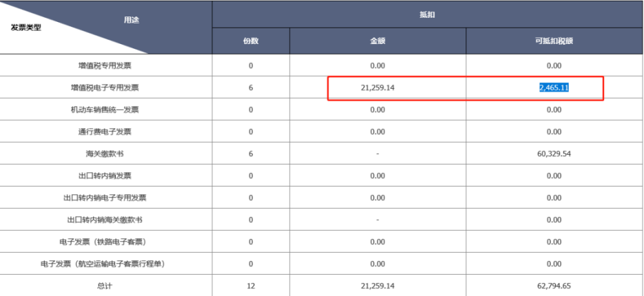This screenshot has width=644, height=296.
Task: Click the 60,329.54 customs deductible tax value
Action: click(554, 154)
